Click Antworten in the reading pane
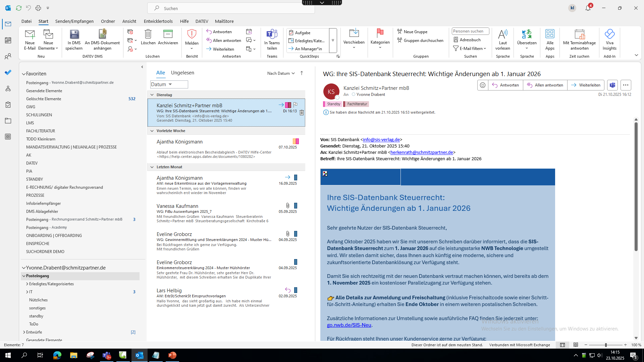The width and height of the screenshot is (644, 362). [x=505, y=85]
